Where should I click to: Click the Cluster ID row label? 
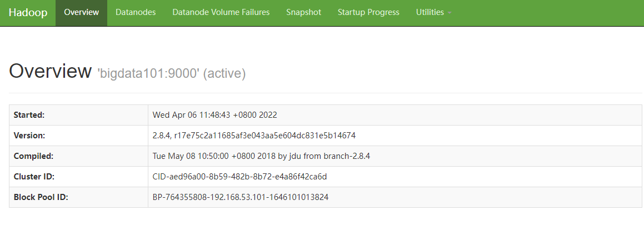coord(33,177)
